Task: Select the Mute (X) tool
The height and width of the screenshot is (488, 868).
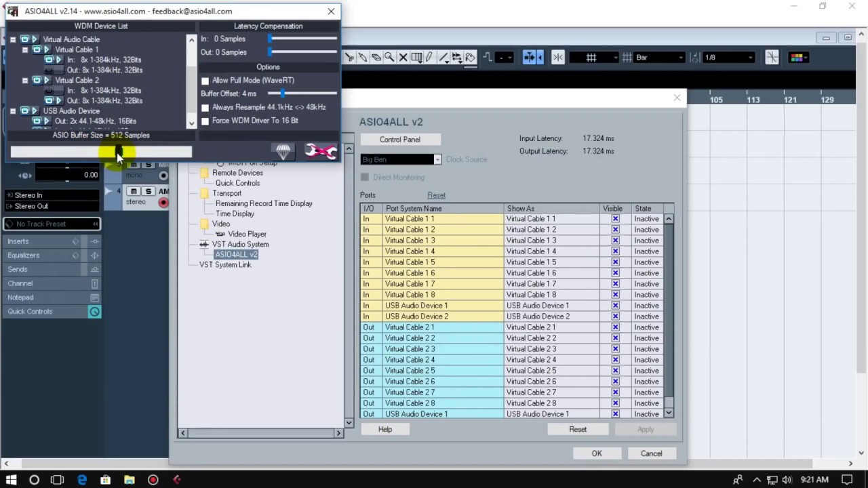Action: (403, 58)
